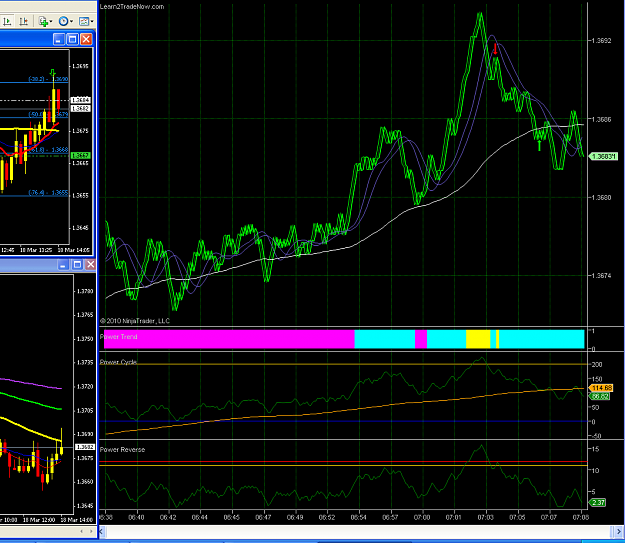Click the green 86.82 Power Cycle value

(x=599, y=396)
